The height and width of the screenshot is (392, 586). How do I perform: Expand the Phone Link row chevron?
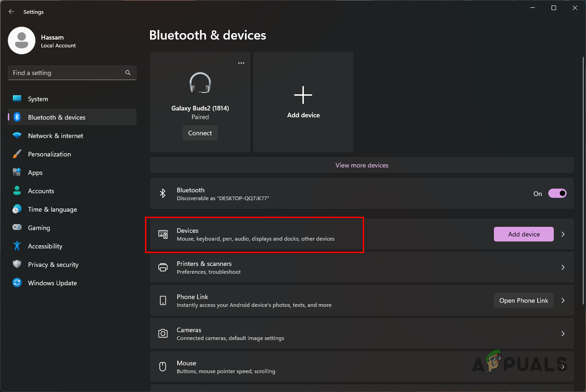click(x=563, y=300)
